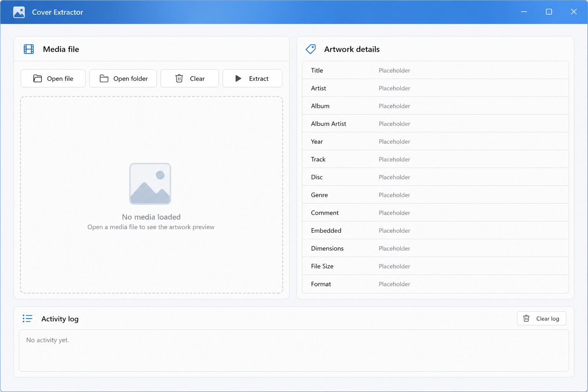Clear the loaded media with Clear button
The height and width of the screenshot is (392, 588).
189,78
